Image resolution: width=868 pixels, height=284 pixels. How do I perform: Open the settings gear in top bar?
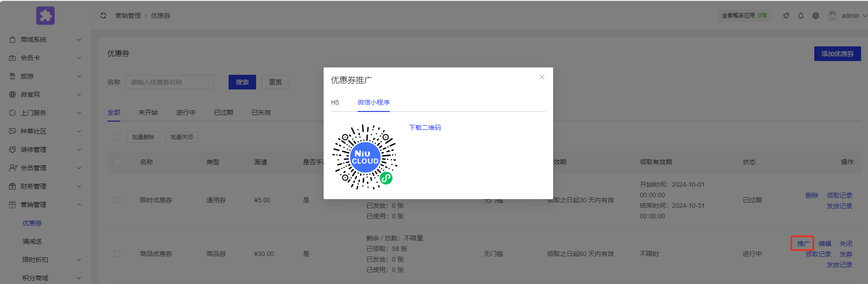point(816,16)
